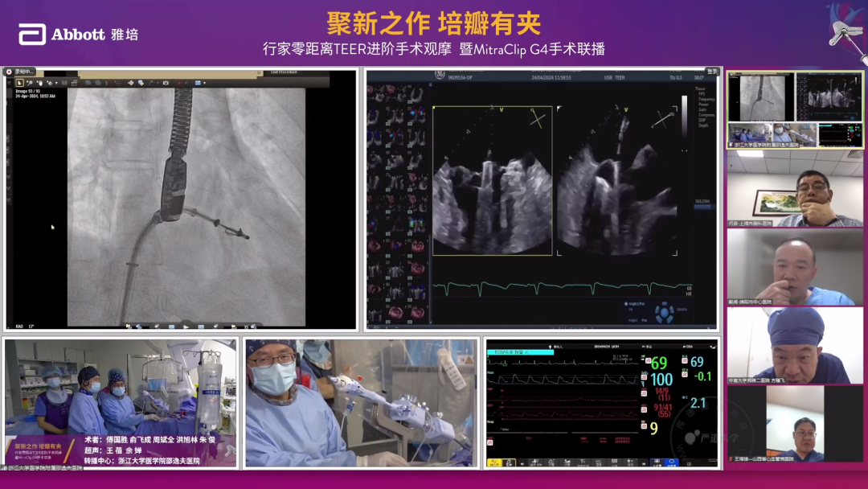Click the heart rate value 69 on monitor
Image resolution: width=868 pixels, height=489 pixels.
click(x=659, y=364)
